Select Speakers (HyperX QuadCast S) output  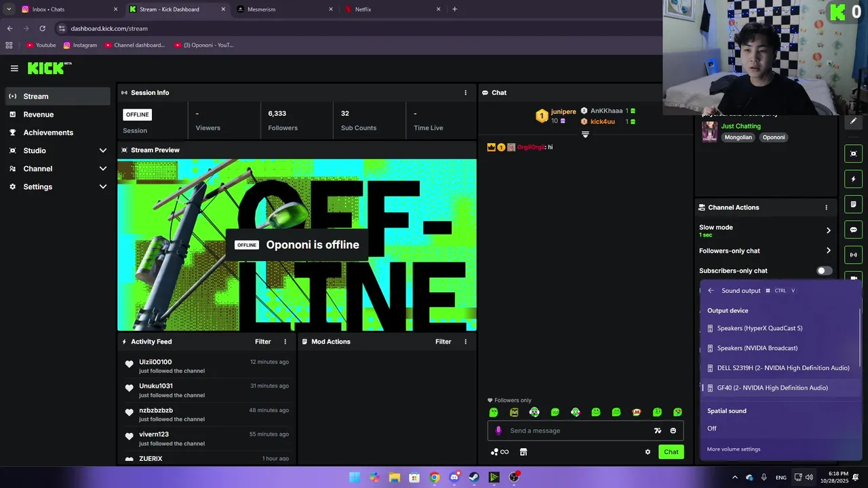tap(779, 328)
